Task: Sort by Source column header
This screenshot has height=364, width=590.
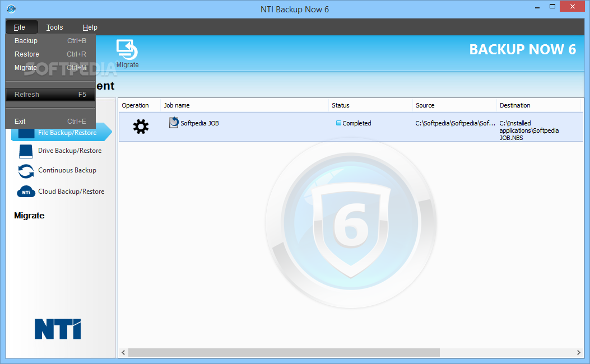Action: [454, 105]
